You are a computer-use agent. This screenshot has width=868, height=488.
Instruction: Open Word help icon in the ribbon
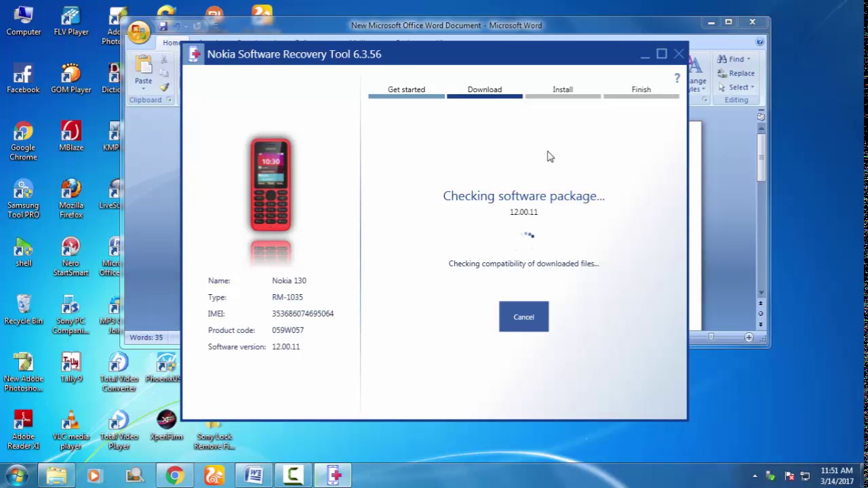(759, 42)
